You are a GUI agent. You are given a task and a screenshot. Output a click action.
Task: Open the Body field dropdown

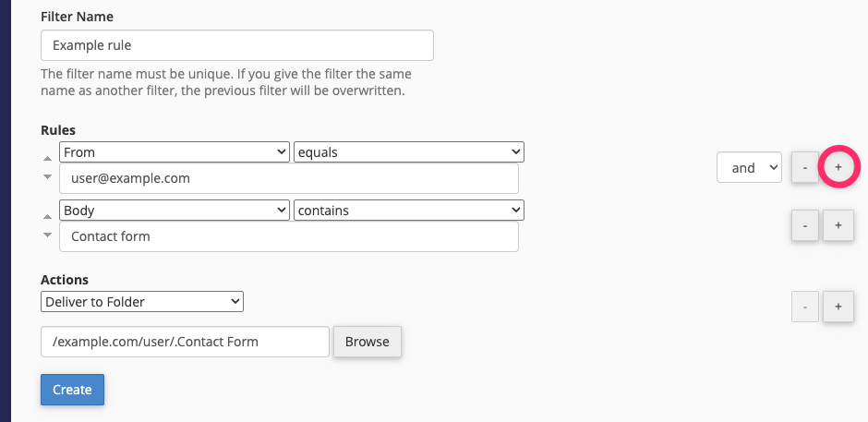point(175,210)
